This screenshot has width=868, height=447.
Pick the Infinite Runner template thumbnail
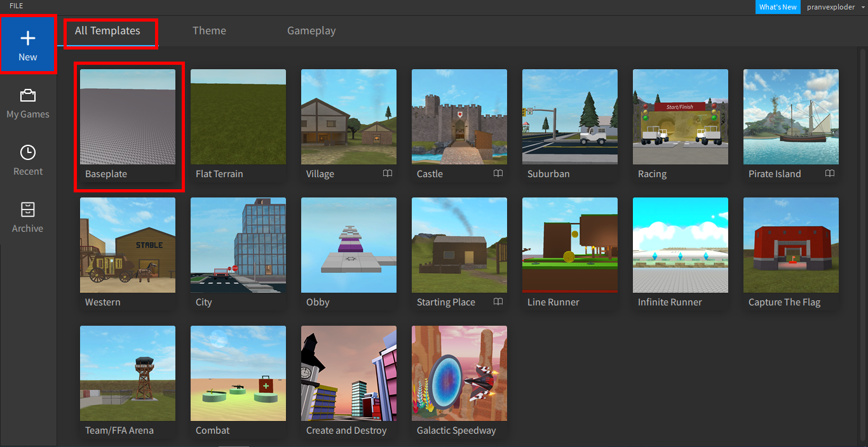681,245
